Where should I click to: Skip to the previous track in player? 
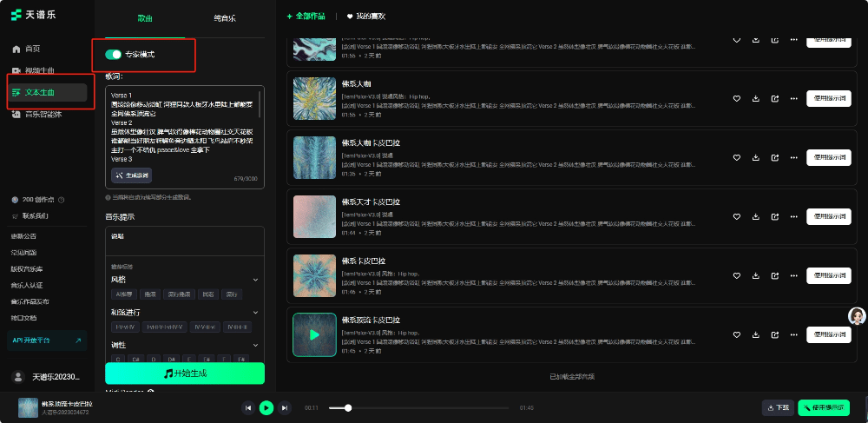click(248, 407)
